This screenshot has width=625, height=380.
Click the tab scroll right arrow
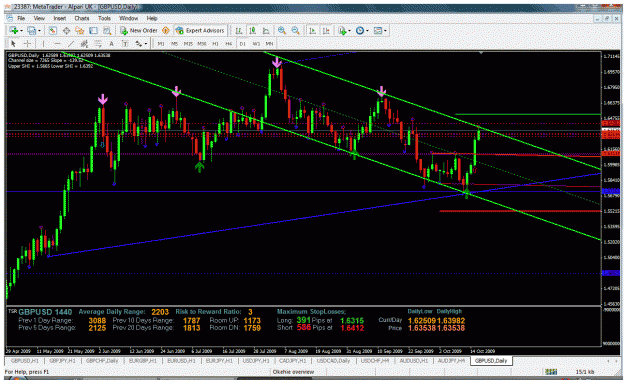(617, 360)
